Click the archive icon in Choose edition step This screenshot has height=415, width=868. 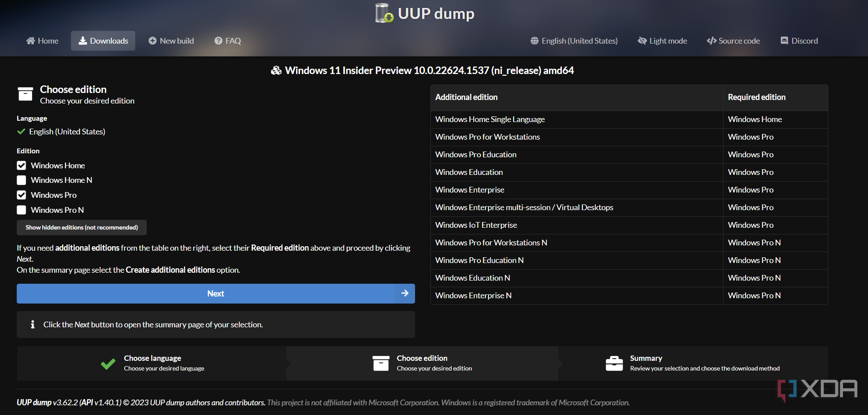381,363
